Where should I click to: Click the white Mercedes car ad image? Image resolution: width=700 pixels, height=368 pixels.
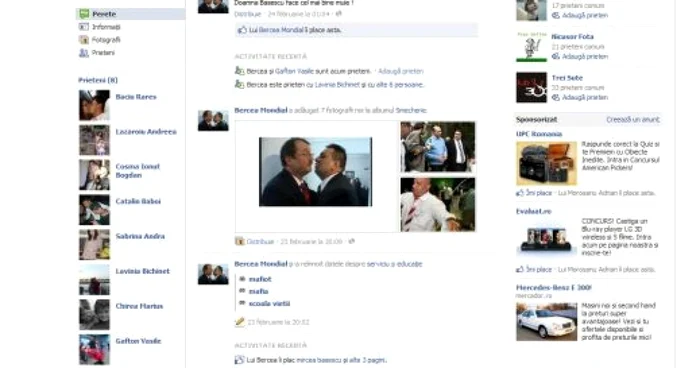(x=546, y=322)
